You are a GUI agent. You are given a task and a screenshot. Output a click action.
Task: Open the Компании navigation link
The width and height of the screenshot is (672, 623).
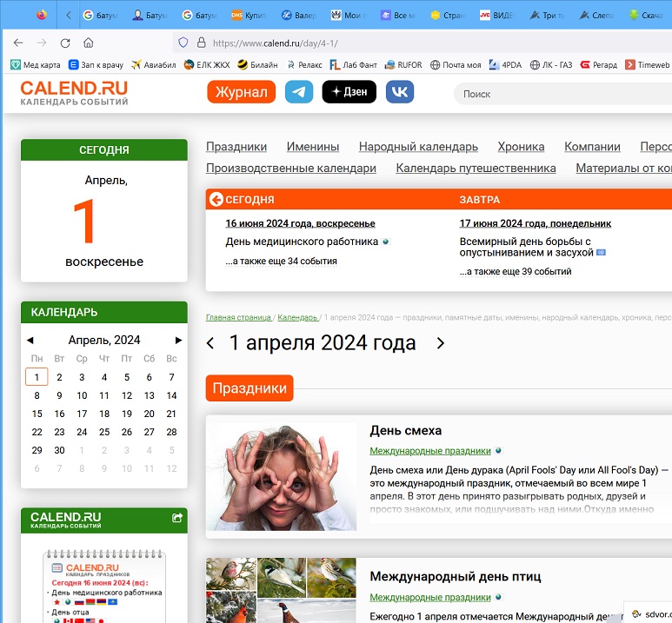pos(592,147)
